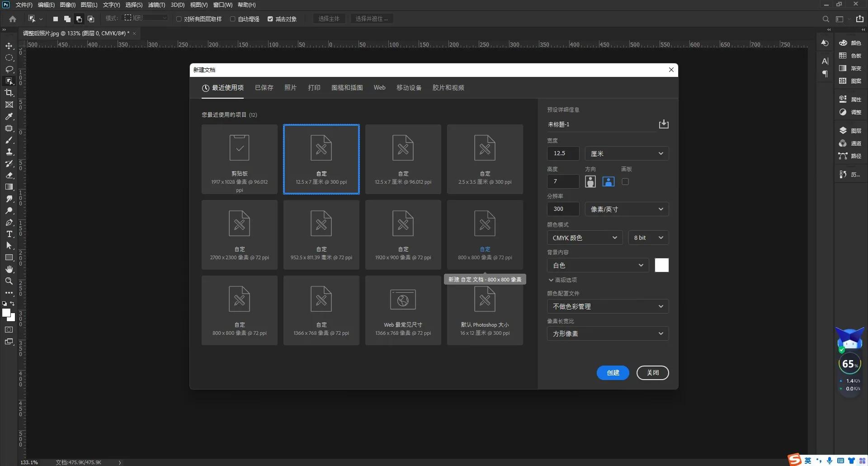This screenshot has height=466, width=868.
Task: Open the 颜色模式 dropdown showing CMYK 颜色
Action: (584, 238)
